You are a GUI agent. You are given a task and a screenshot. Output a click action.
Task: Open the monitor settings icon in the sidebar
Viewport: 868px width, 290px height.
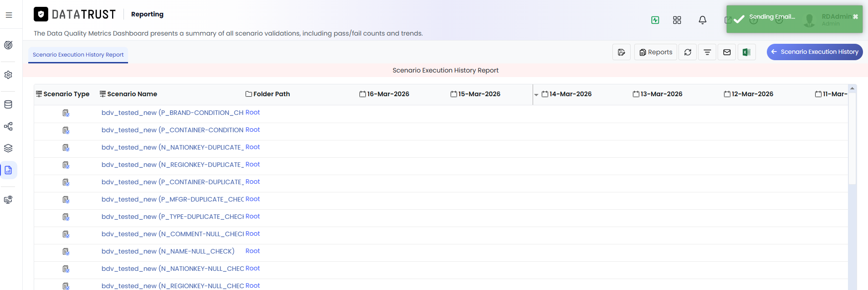coord(8,200)
